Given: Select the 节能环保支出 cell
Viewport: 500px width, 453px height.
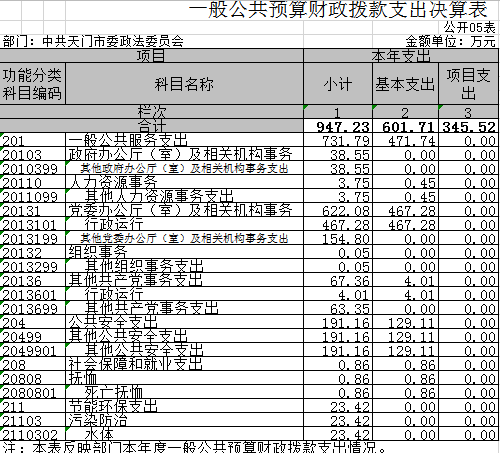Looking at the screenshot, I should pos(184,406).
